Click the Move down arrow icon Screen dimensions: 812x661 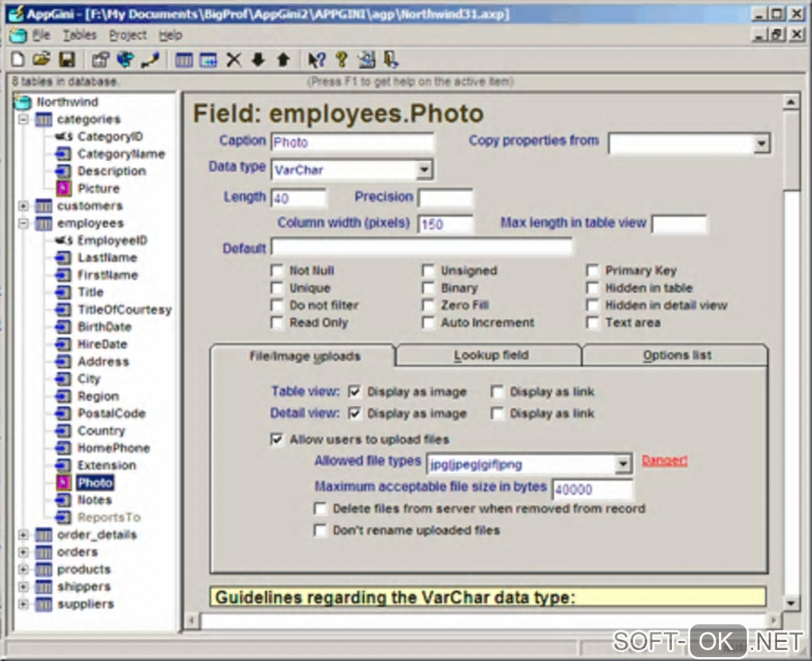[x=258, y=60]
